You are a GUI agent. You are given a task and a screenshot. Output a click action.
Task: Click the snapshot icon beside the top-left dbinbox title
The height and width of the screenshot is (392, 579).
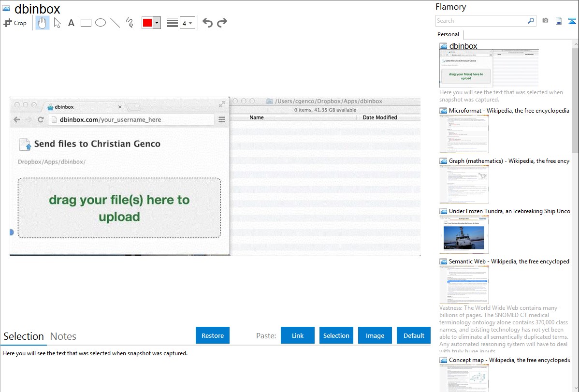click(6, 8)
